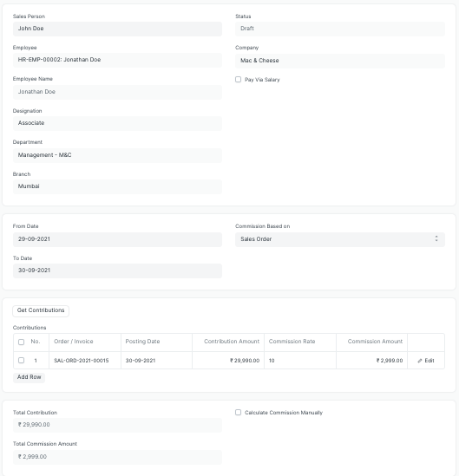Open the From Date field 29-09-2021

click(x=117, y=239)
